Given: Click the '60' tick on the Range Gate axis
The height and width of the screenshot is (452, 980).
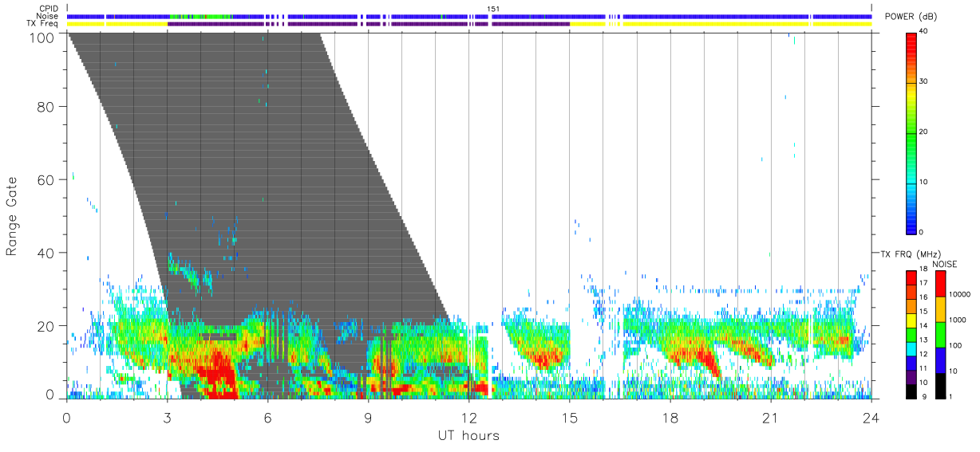Looking at the screenshot, I should coord(45,180).
